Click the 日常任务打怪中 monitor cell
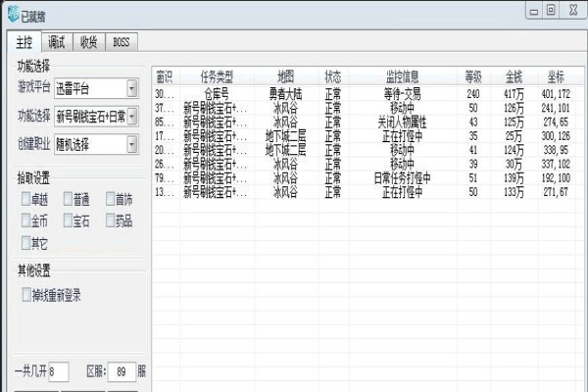This screenshot has height=392, width=588. coord(403,177)
